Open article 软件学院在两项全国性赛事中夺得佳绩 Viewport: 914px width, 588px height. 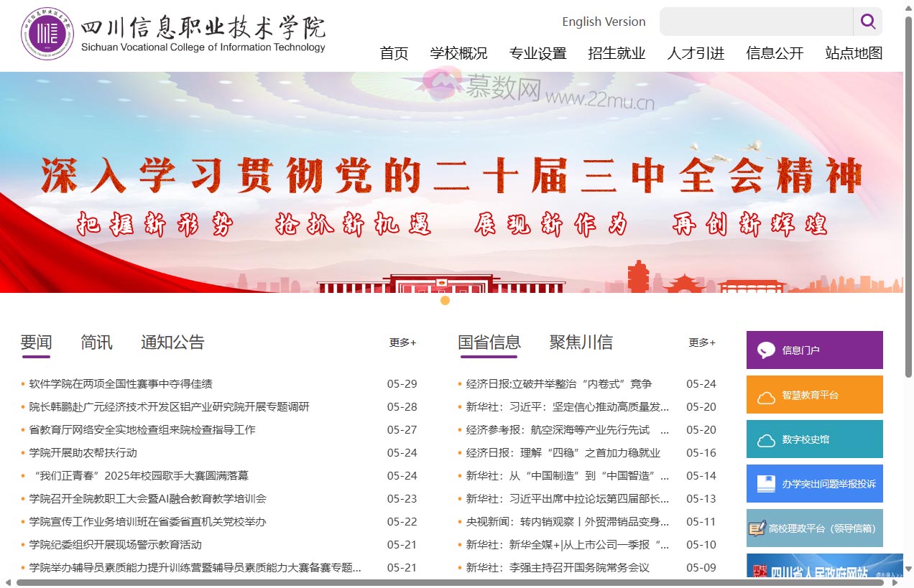tap(121, 384)
